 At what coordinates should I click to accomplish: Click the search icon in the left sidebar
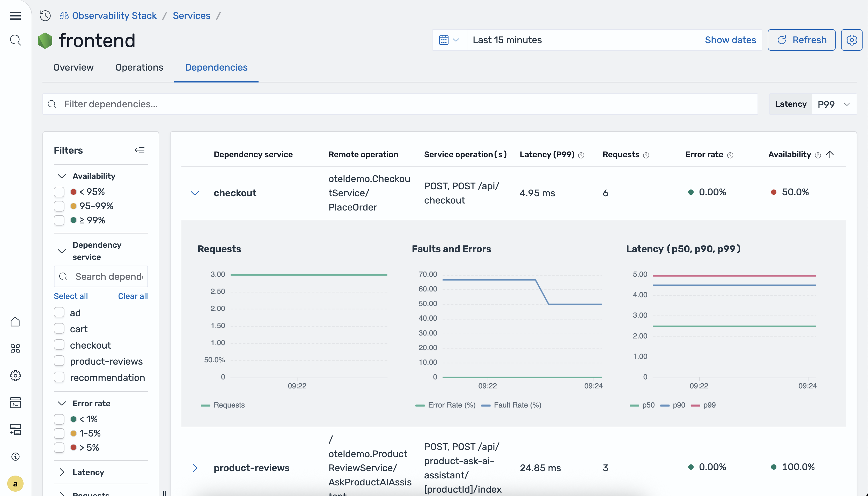click(x=15, y=40)
